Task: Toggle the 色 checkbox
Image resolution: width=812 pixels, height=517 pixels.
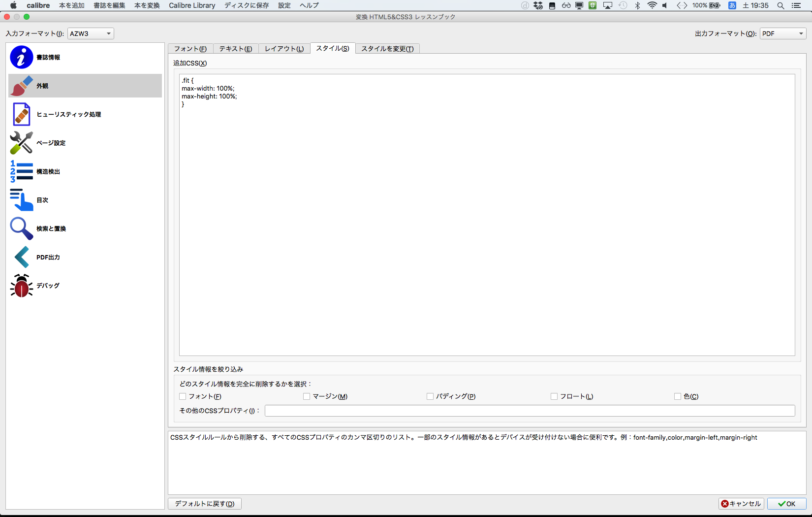Action: pos(678,396)
